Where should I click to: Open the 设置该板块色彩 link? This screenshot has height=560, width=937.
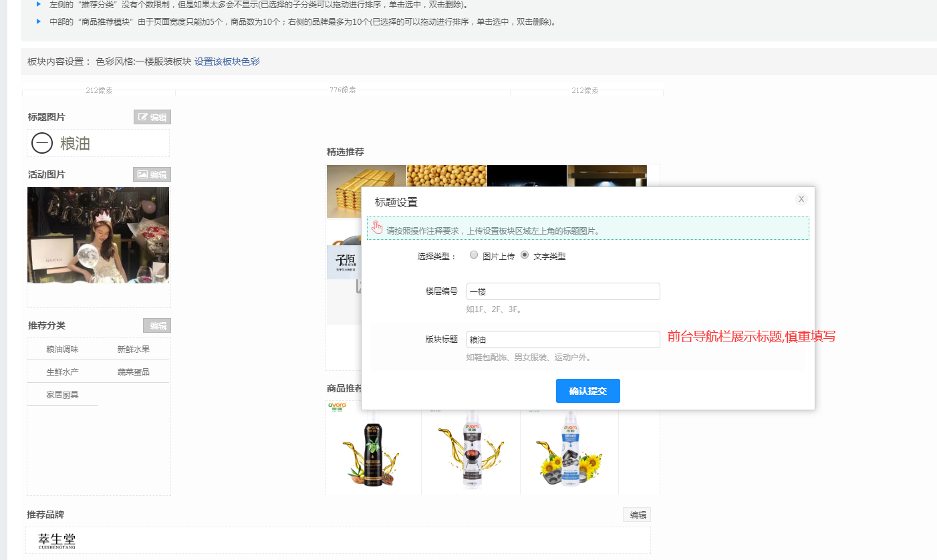pyautogui.click(x=227, y=61)
